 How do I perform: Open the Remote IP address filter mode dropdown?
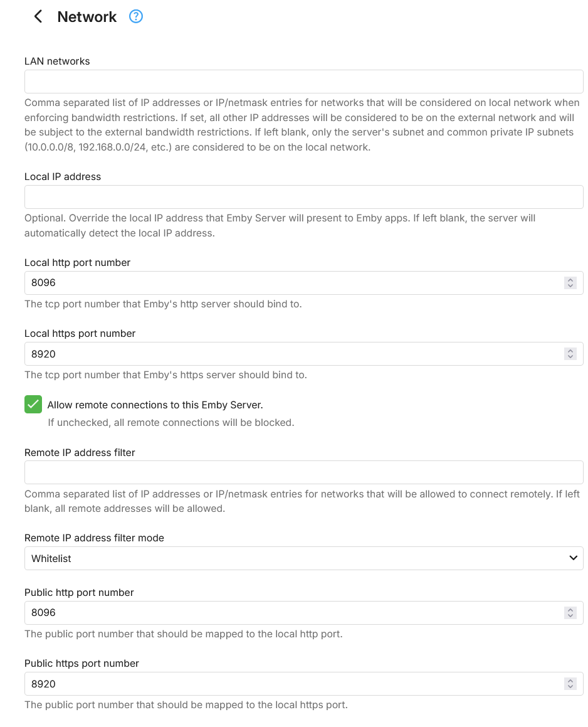tap(295, 558)
